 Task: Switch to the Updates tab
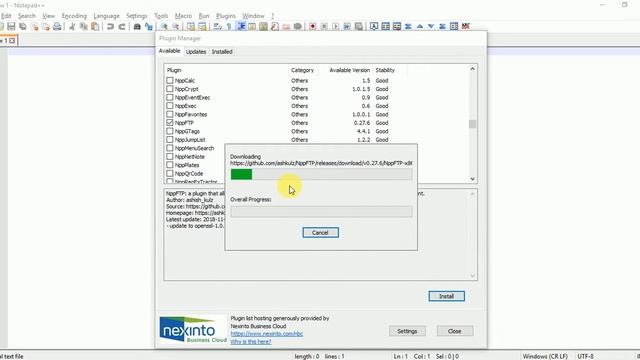coord(196,52)
